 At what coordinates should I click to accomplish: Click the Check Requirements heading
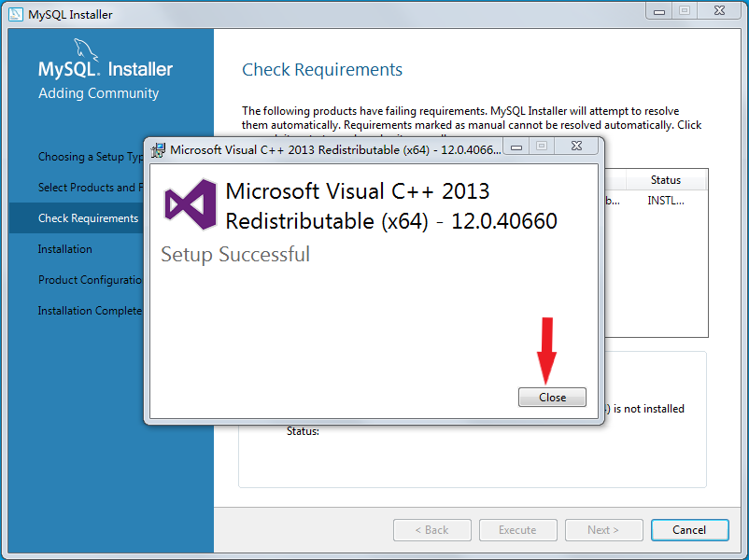pos(322,70)
